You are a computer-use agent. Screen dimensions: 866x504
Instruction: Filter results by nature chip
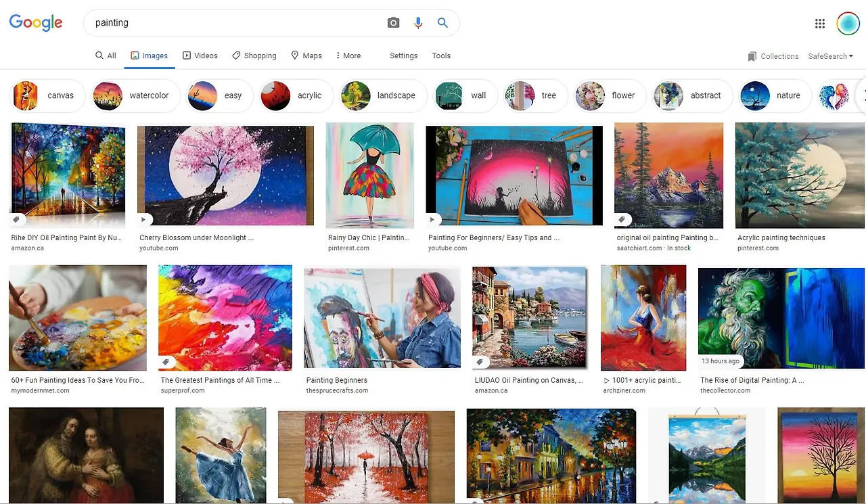click(x=775, y=95)
